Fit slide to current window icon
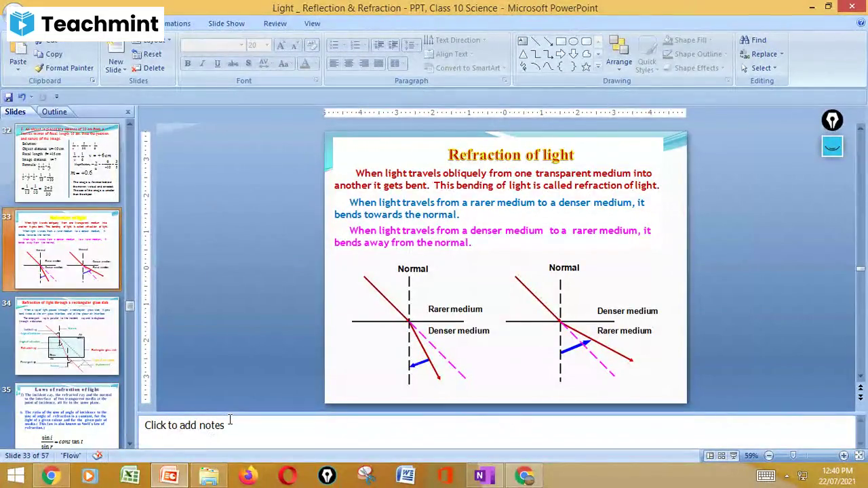The width and height of the screenshot is (868, 488). (859, 455)
